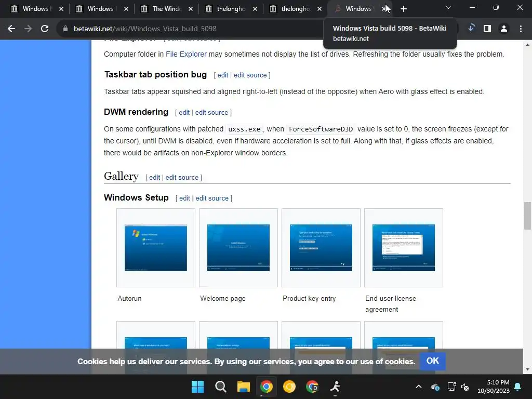Image resolution: width=532 pixels, height=399 pixels.
Task: Close the first Windows tab
Action: pos(61,9)
